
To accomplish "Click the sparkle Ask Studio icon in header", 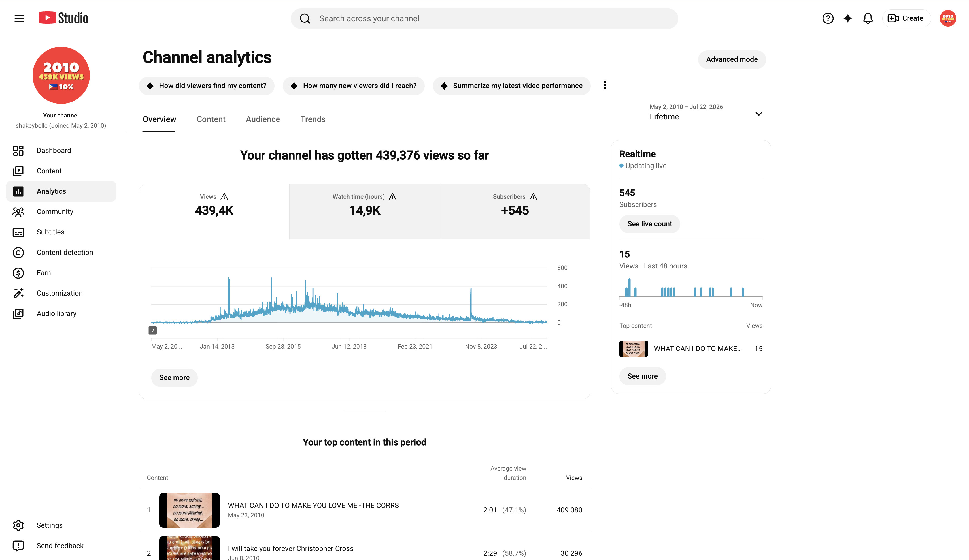I will tap(848, 18).
